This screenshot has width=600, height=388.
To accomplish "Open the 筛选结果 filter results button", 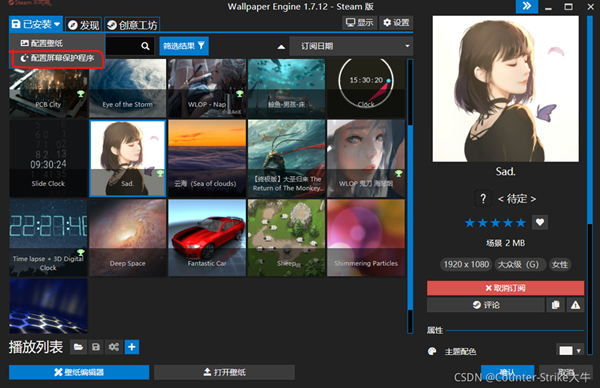I will coord(184,46).
